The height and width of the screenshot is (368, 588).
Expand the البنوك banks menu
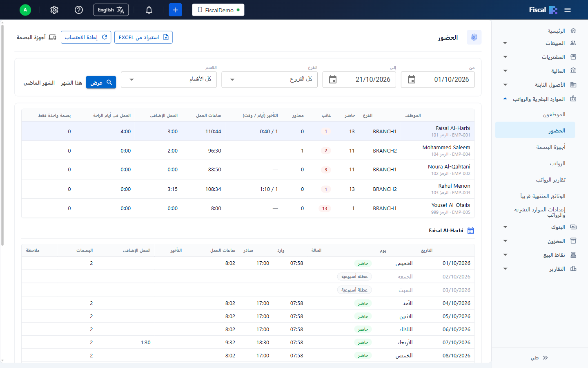click(539, 227)
